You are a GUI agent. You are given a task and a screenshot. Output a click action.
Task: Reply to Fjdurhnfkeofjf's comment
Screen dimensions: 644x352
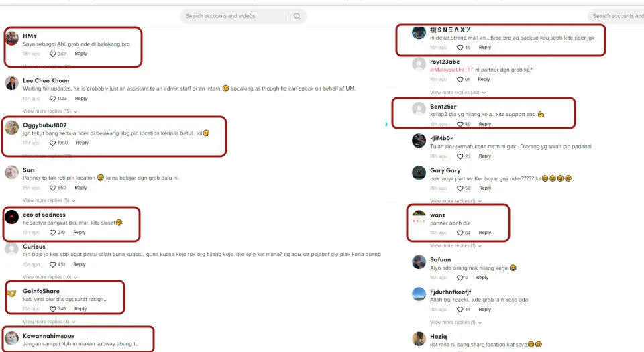(x=484, y=310)
